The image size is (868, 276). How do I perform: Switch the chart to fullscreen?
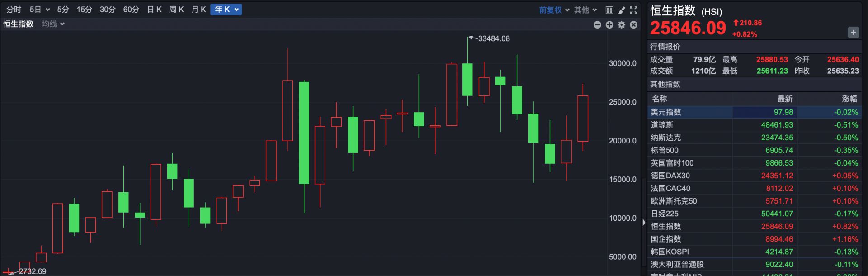click(x=634, y=10)
